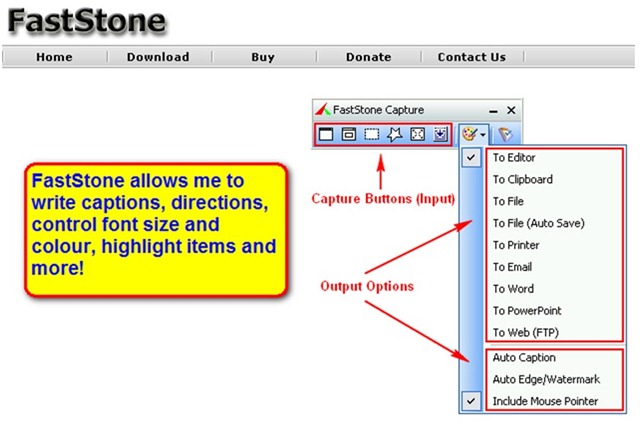640x425 pixels.
Task: Select Capture Freehand Region star icon
Action: coord(395,134)
